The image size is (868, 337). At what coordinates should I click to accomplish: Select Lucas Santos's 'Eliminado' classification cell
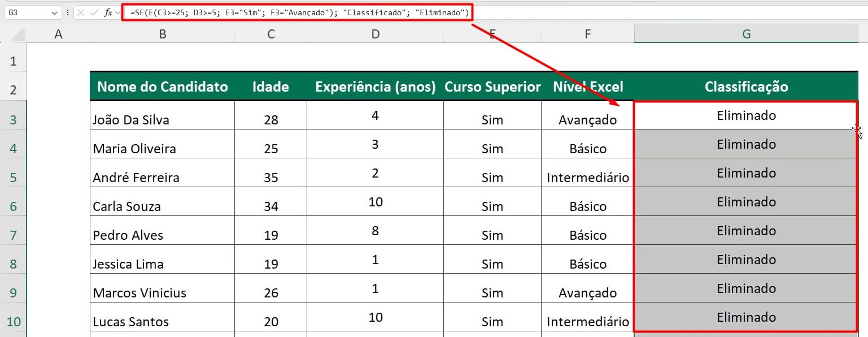pyautogui.click(x=746, y=317)
